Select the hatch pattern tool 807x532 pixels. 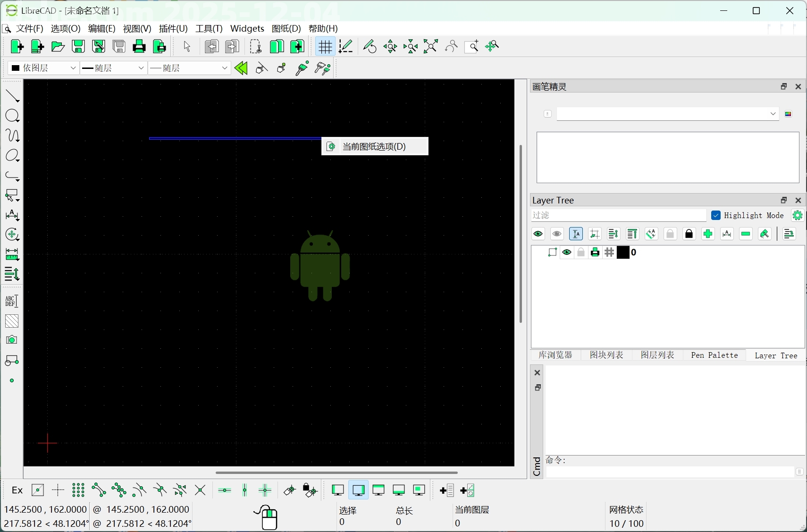click(12, 321)
